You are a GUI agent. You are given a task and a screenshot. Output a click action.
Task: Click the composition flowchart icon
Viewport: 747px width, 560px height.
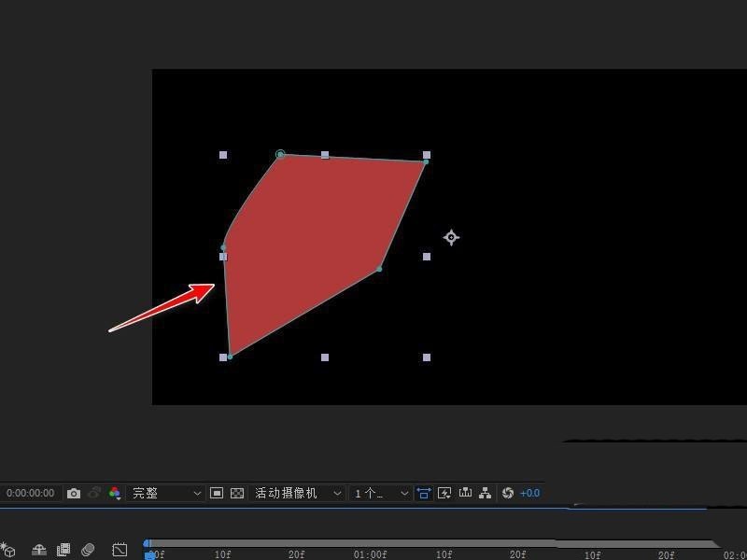[x=485, y=493]
